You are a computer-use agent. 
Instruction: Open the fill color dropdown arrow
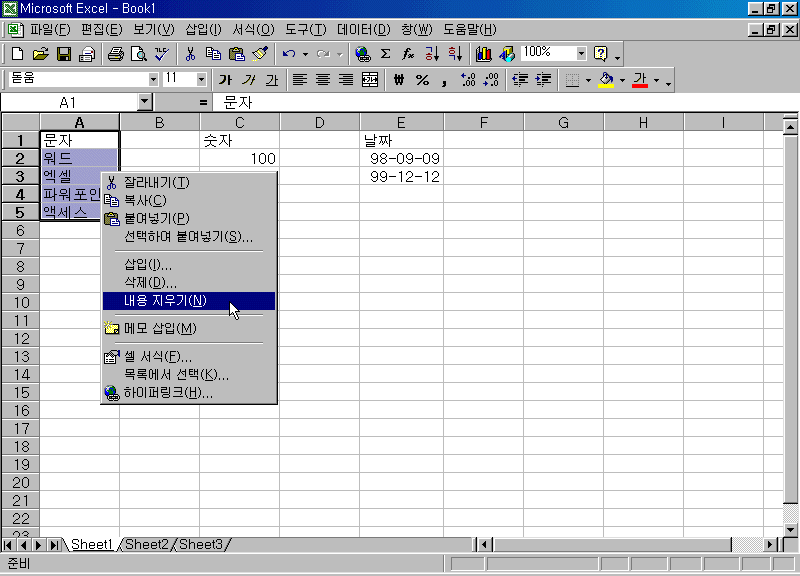(x=622, y=80)
